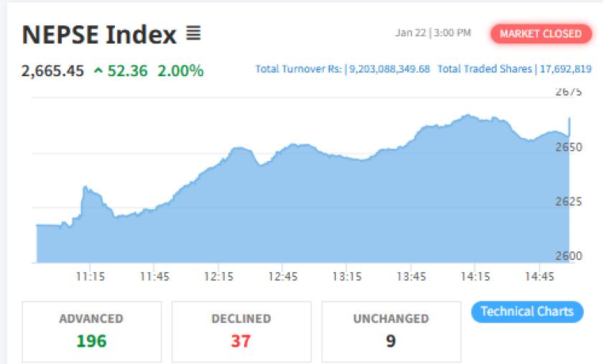
Task: Click the green up-arrow change indicator
Action: (x=98, y=70)
